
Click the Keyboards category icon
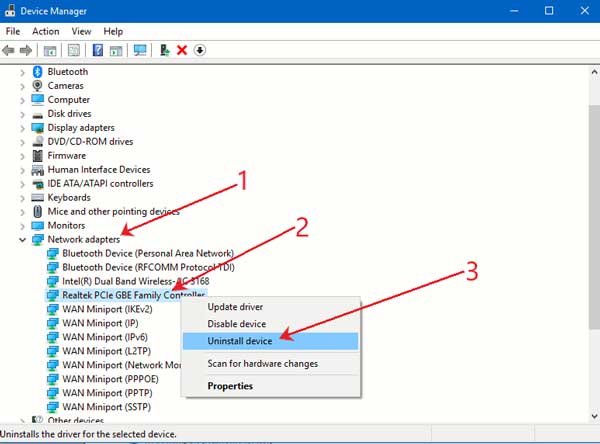(x=38, y=198)
